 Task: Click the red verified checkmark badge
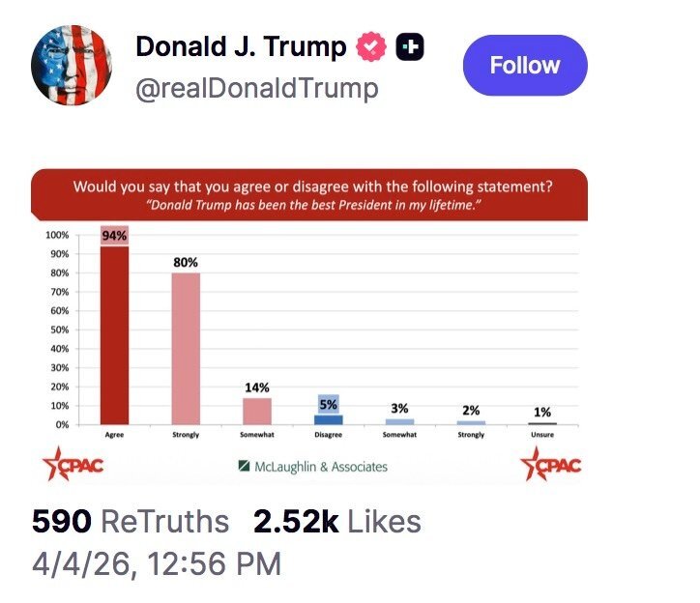pyautogui.click(x=371, y=47)
